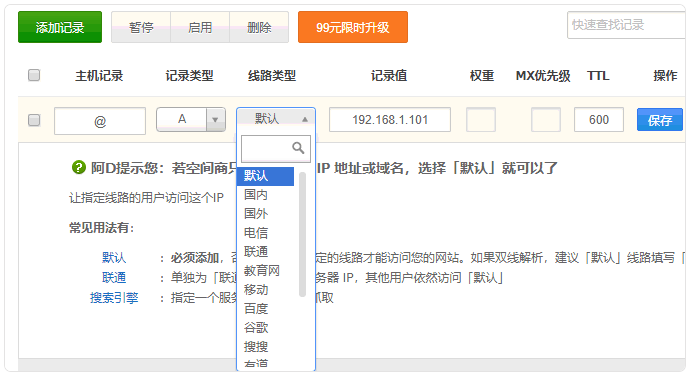
Task: Click the green 添加记录 button
Action: pos(60,27)
